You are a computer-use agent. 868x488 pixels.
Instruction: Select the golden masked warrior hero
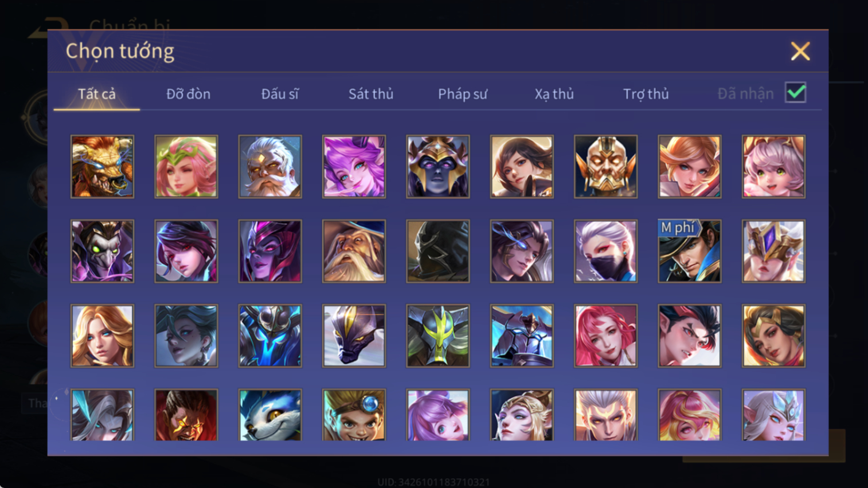point(605,167)
